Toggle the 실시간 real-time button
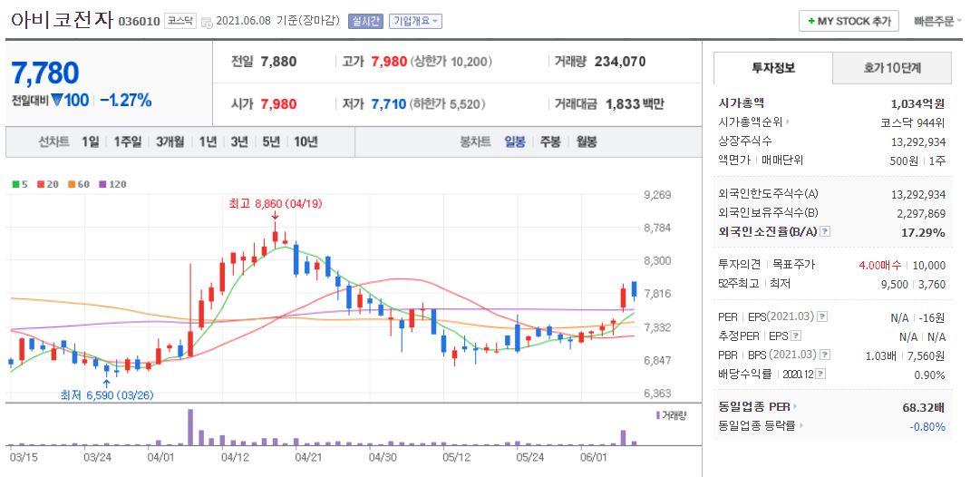 pos(365,21)
